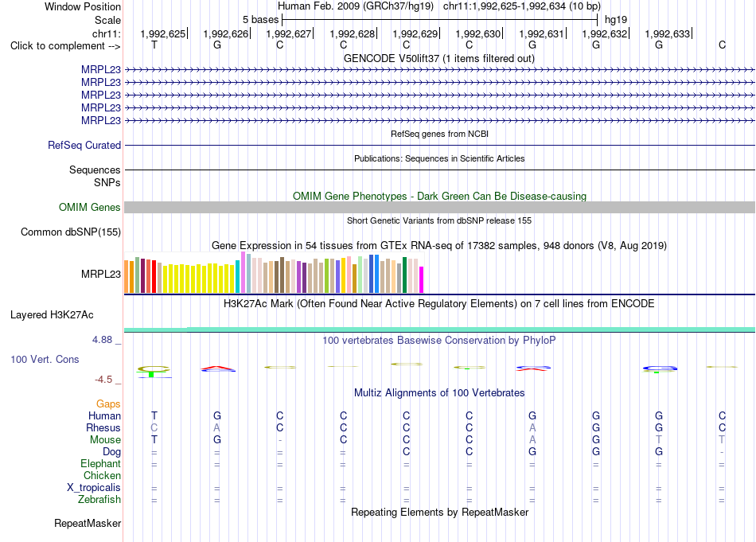Click base T under 1,992,625 in ruler
The image size is (756, 542).
pyautogui.click(x=154, y=45)
